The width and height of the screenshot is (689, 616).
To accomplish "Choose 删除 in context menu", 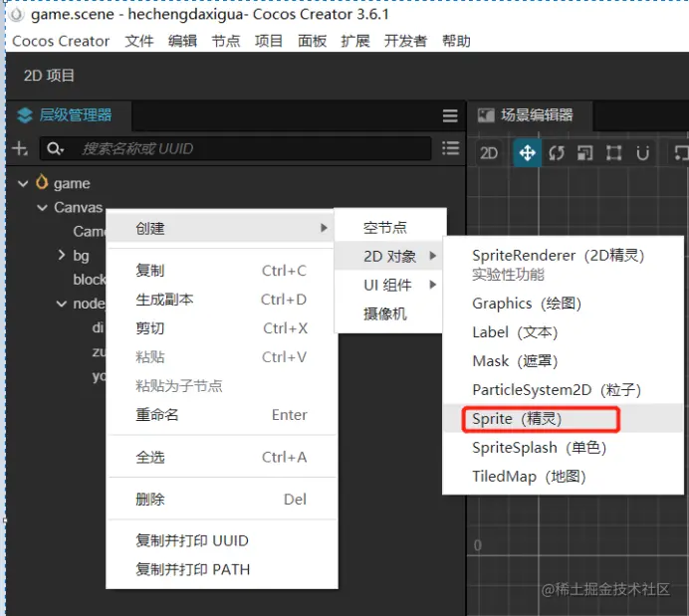I will pyautogui.click(x=222, y=500).
